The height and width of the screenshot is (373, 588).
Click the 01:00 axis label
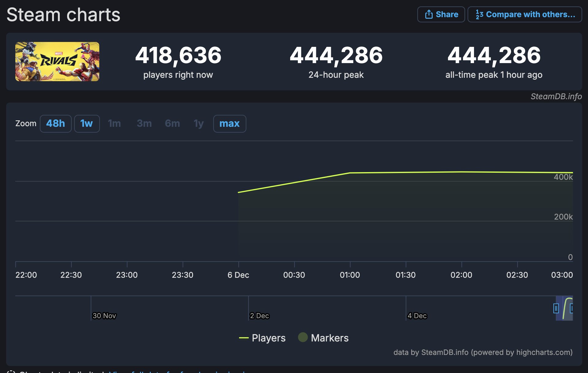click(x=350, y=275)
